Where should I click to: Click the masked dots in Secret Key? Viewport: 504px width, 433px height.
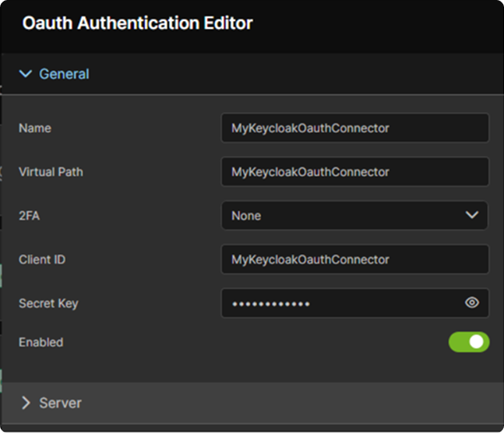(x=270, y=303)
